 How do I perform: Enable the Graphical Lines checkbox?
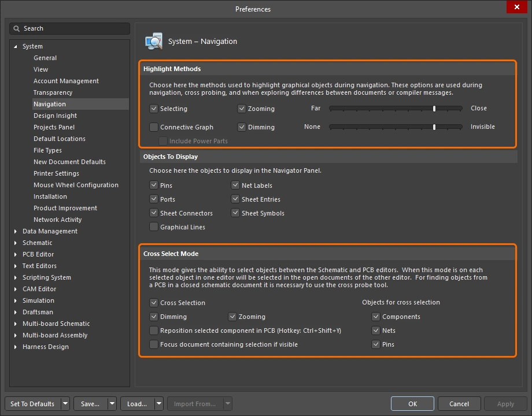click(x=154, y=227)
